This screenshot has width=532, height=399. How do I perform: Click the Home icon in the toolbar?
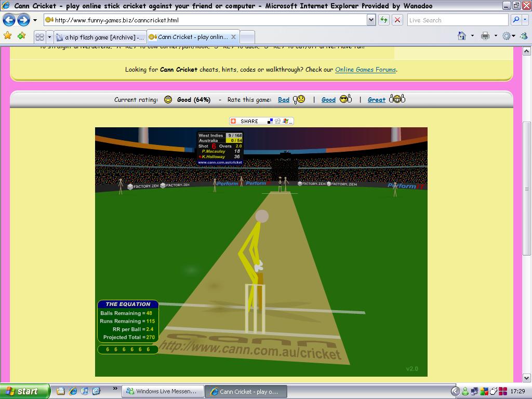click(x=461, y=37)
